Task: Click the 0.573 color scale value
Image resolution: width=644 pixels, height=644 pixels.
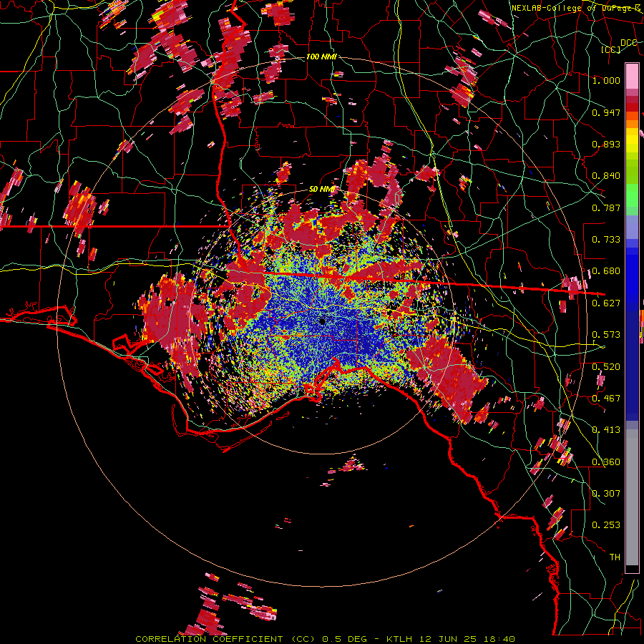Action: click(x=606, y=335)
